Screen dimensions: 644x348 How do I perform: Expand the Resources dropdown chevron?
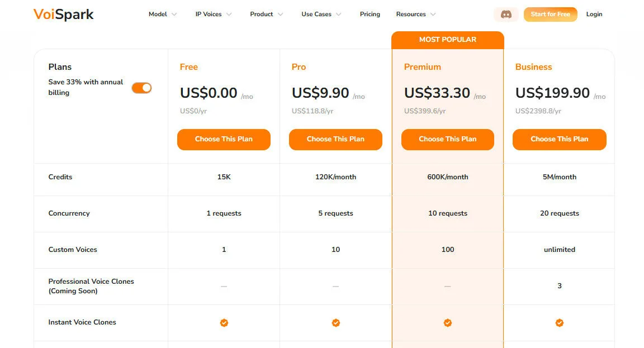click(433, 15)
